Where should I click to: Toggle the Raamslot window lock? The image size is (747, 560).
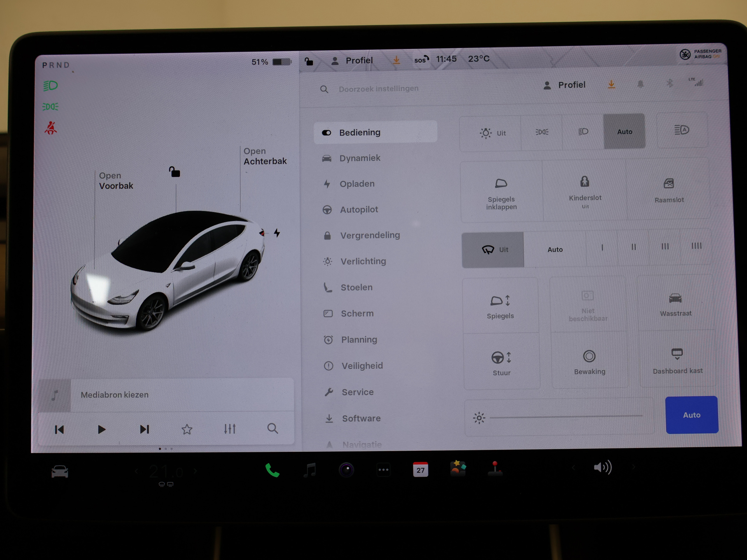click(669, 190)
